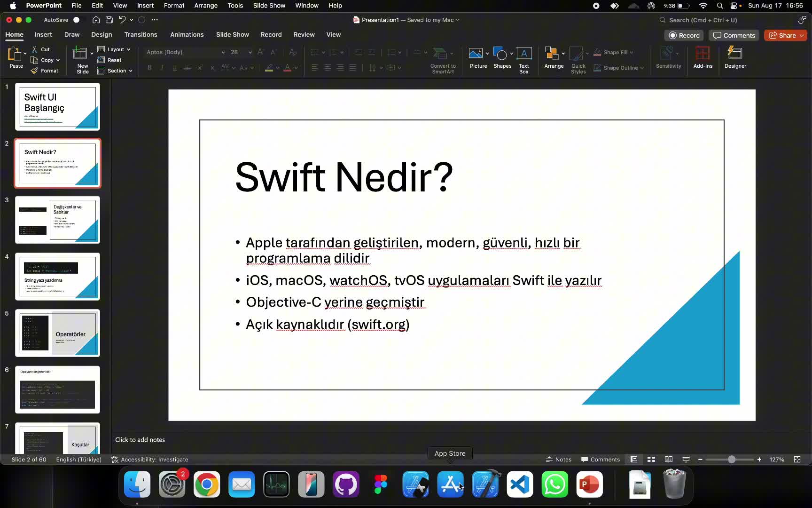Click the font color swatch
This screenshot has height=508, width=812.
pos(288,68)
